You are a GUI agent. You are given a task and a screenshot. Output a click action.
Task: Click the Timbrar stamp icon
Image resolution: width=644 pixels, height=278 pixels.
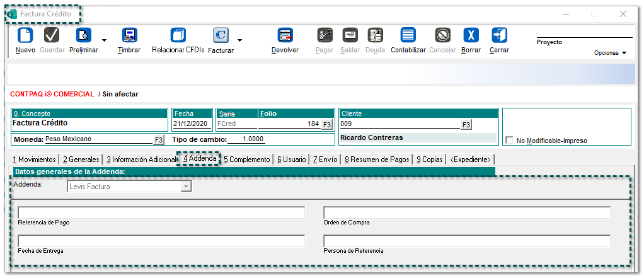click(129, 35)
